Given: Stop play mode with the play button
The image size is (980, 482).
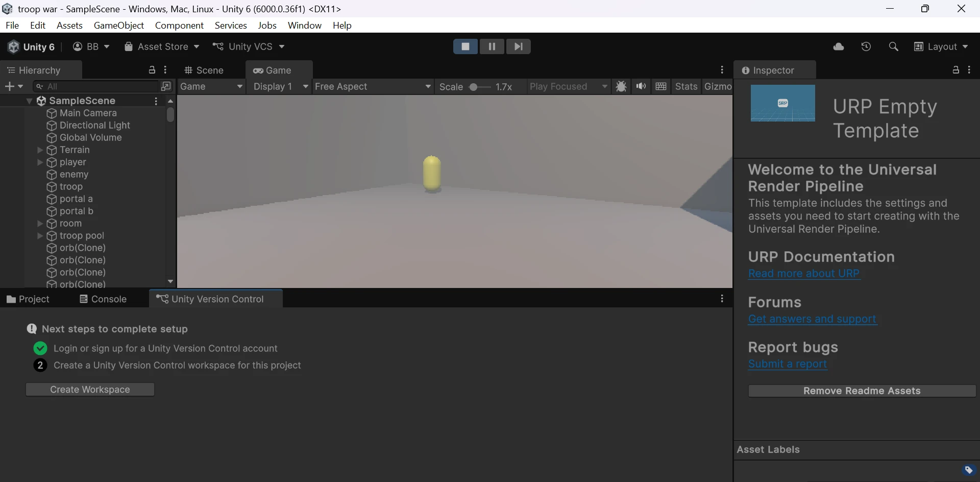Looking at the screenshot, I should pos(465,46).
